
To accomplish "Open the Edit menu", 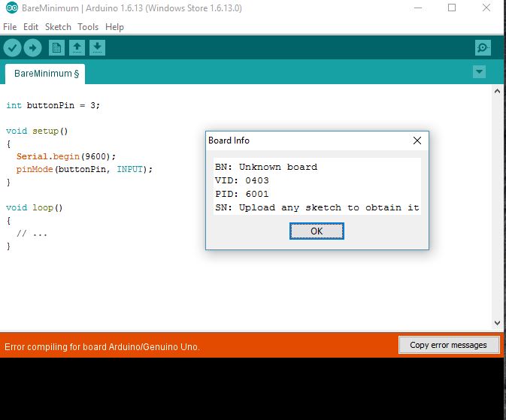I will click(31, 27).
